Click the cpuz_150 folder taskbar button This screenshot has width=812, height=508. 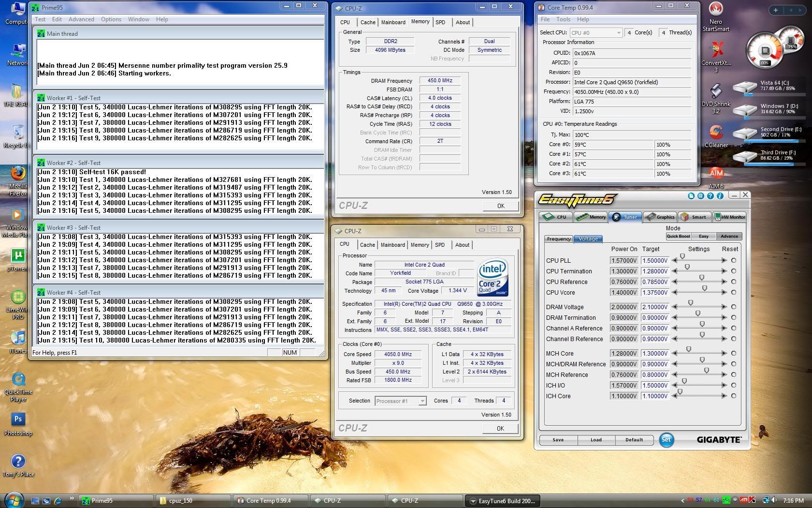(193, 501)
